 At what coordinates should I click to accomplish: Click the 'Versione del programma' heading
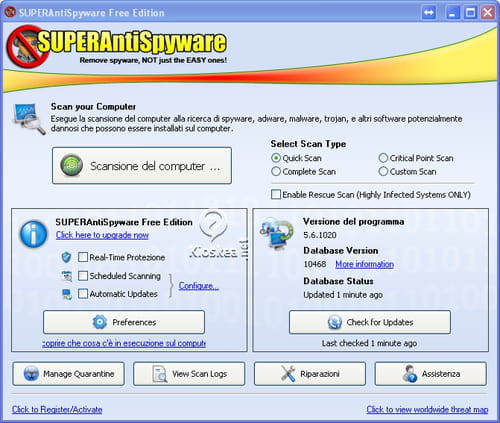pyautogui.click(x=354, y=221)
